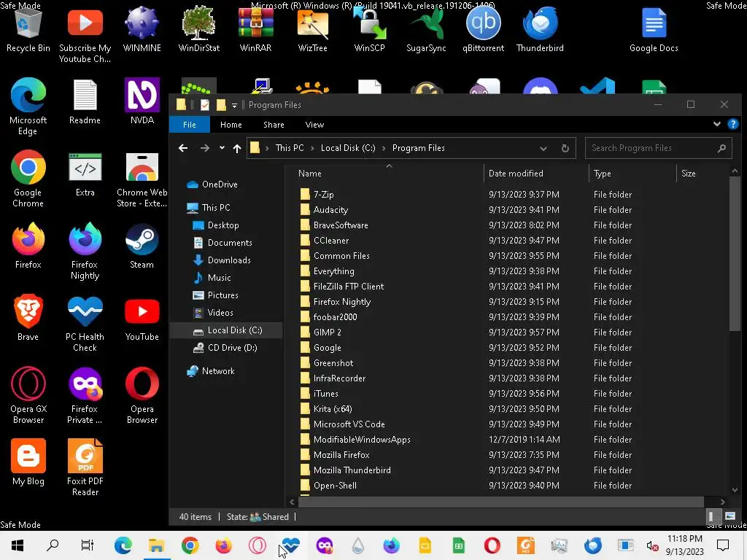The image size is (747, 560).
Task: Select the WINMINE desktop icon
Action: [142, 29]
